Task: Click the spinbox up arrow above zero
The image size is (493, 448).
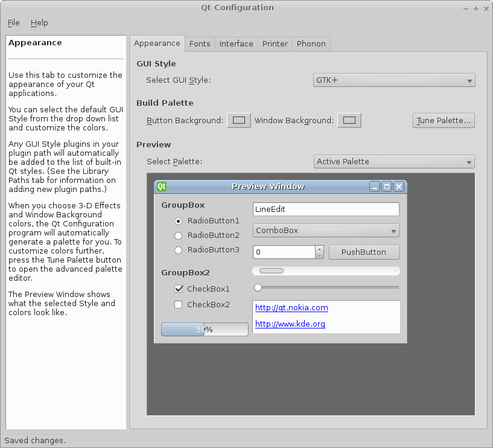Action: point(319,248)
